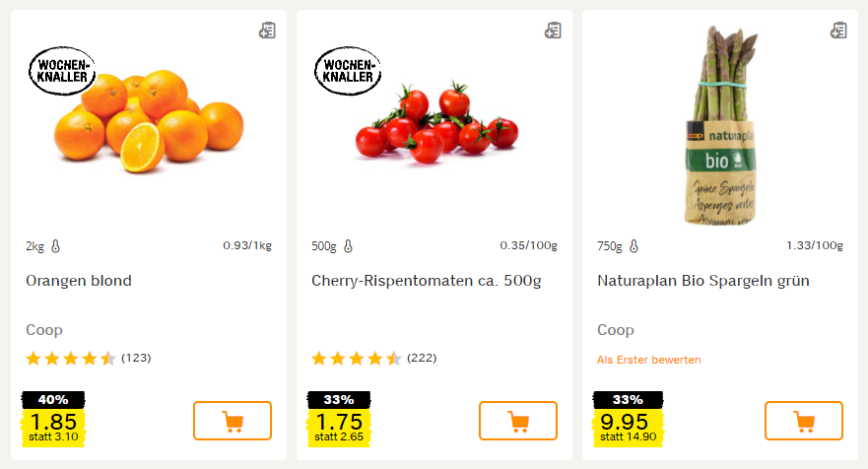Open Cherry-Rispentomaten ca. 500g title
Viewport: 868px width, 469px height.
pos(426,281)
